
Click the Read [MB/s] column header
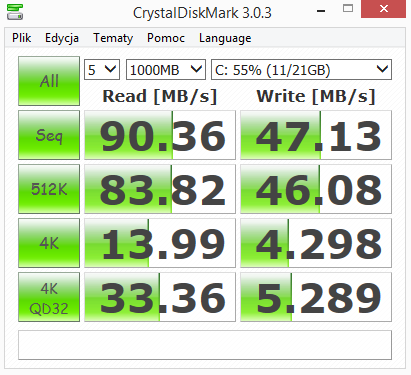click(x=160, y=96)
